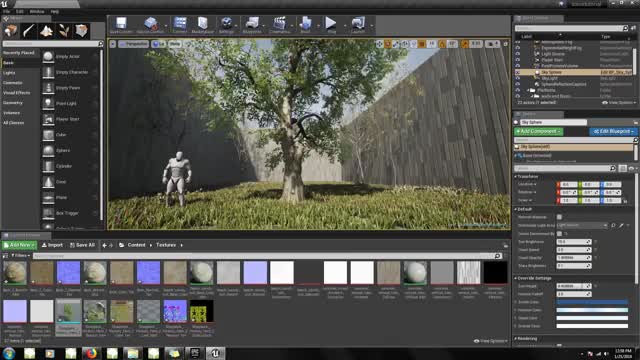This screenshot has height=360, width=640.
Task: Click the Build toolbar icon
Action: [x=305, y=25]
